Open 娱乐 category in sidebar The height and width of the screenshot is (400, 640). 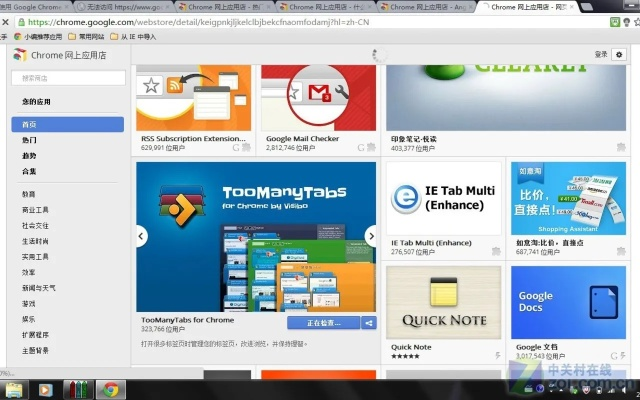tap(29, 319)
